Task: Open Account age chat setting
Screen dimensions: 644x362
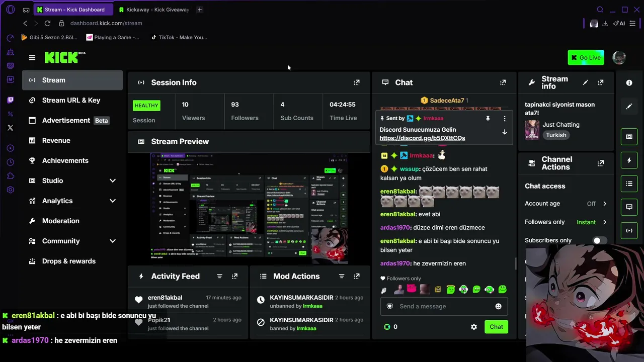Action: (x=566, y=204)
